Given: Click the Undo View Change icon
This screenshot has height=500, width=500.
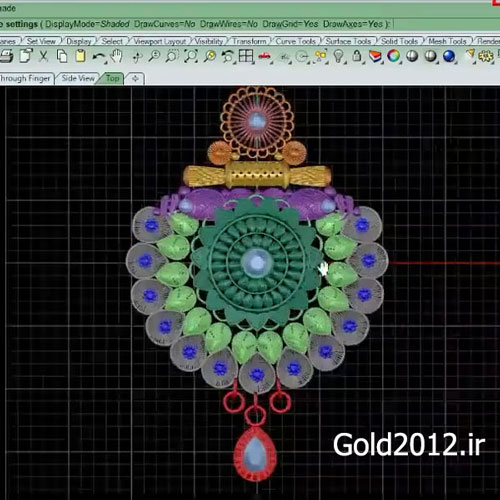Looking at the screenshot, I should click(228, 56).
